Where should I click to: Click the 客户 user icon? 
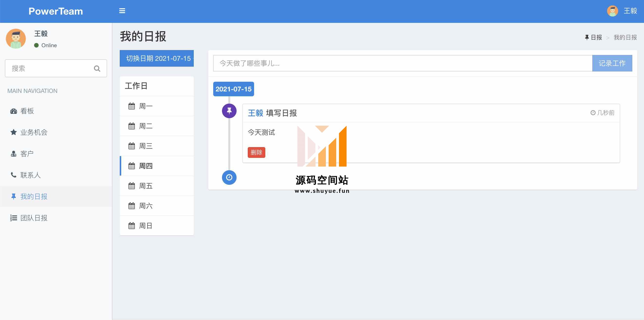[13, 154]
